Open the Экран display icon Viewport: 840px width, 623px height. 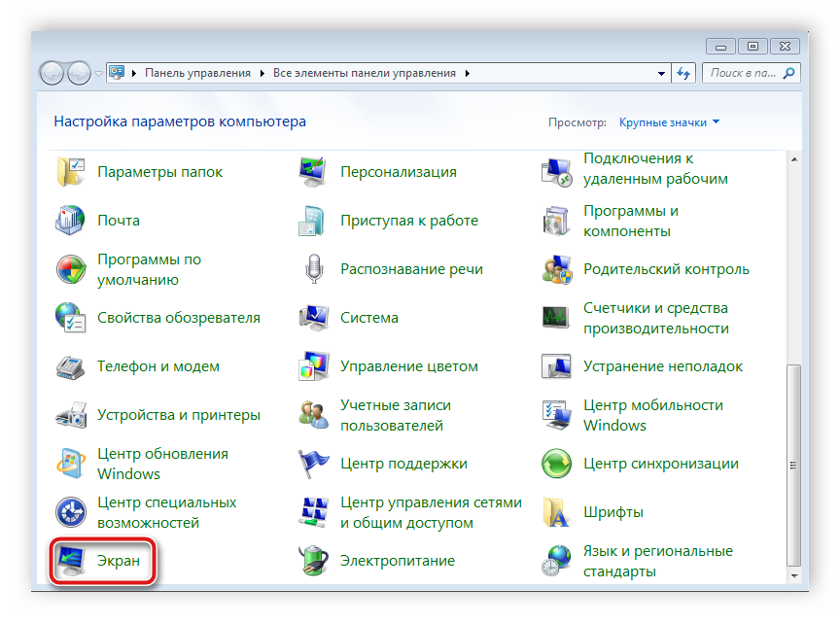pyautogui.click(x=71, y=562)
